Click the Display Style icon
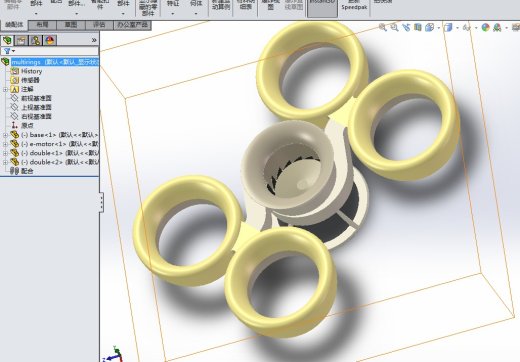Screen dimensions: 520x362 click(448, 27)
